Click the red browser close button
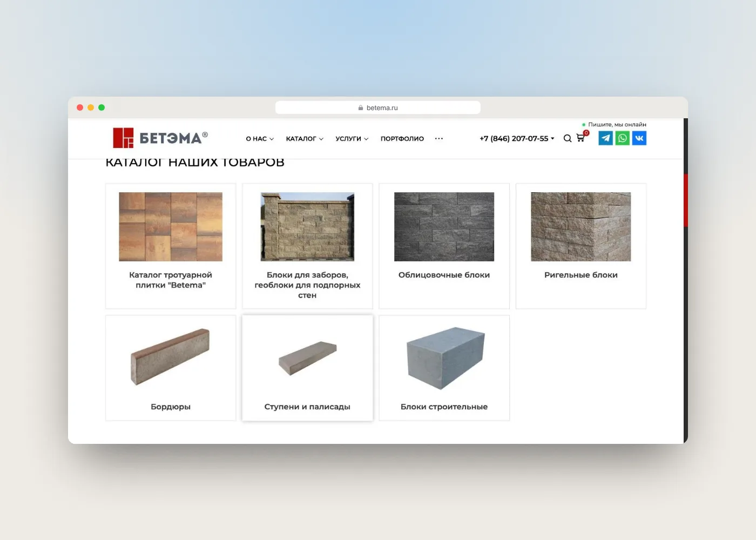Viewport: 756px width, 540px height. click(80, 107)
